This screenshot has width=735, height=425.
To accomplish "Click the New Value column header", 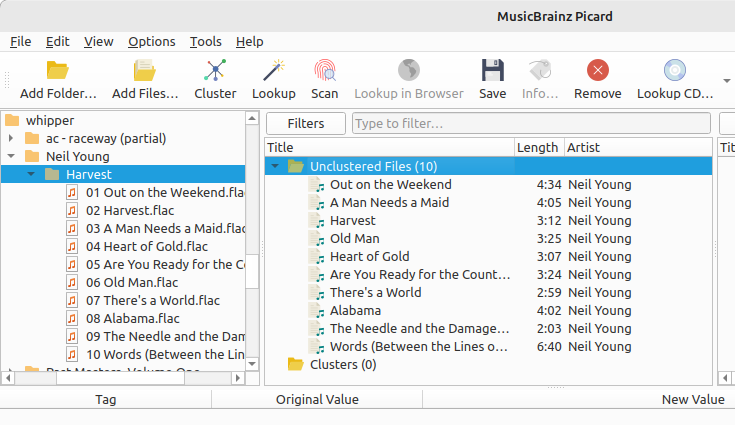I will click(693, 400).
